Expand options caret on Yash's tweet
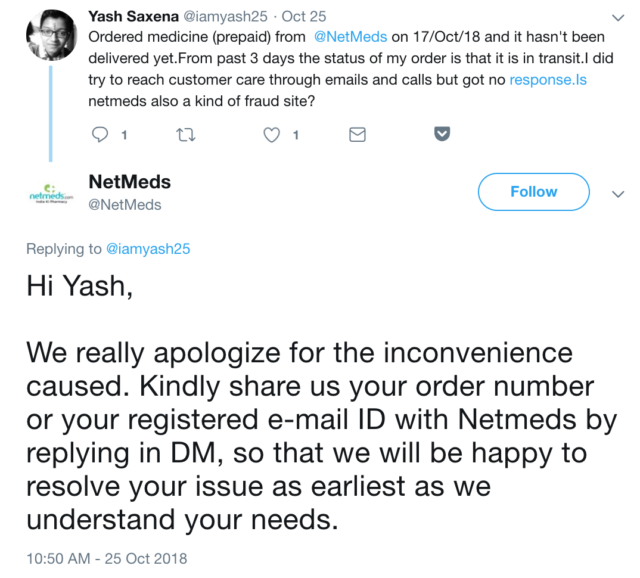The width and height of the screenshot is (640, 578). 615,17
